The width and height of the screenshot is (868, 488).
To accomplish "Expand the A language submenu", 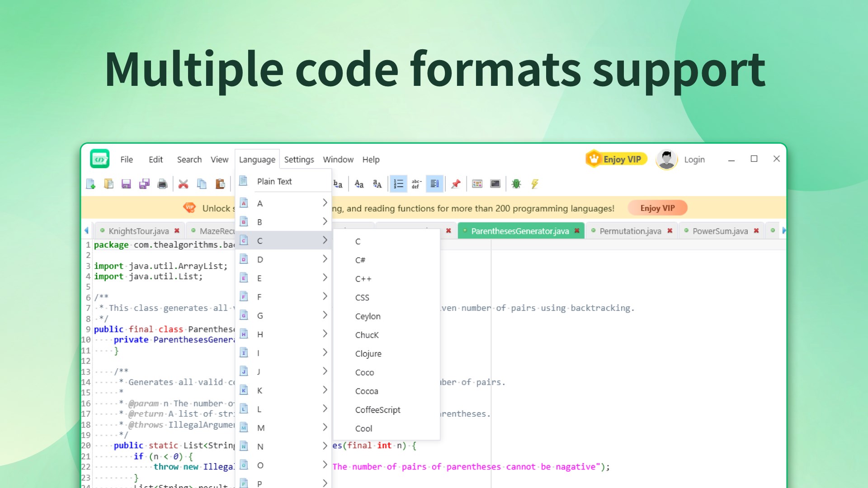I will pyautogui.click(x=283, y=203).
